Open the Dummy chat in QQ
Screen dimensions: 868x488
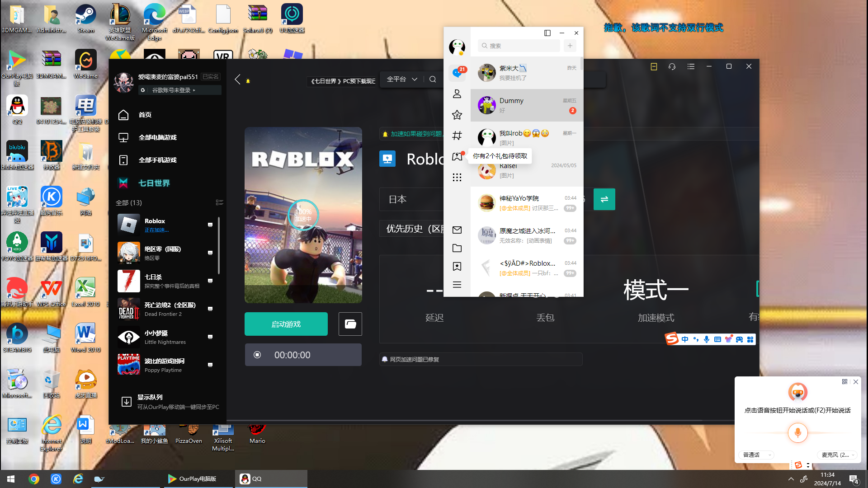click(x=527, y=105)
